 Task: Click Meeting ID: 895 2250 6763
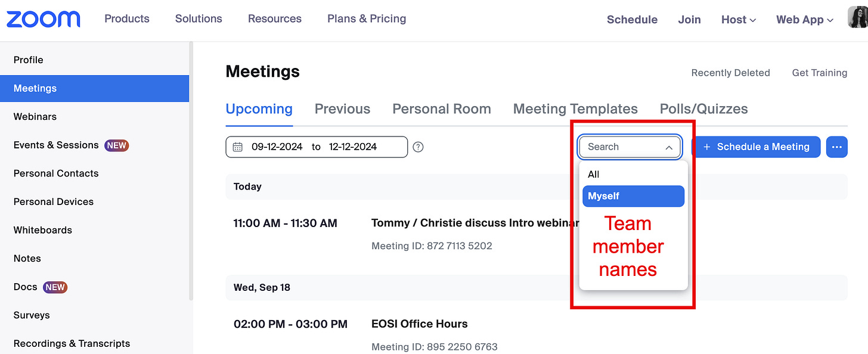(434, 347)
